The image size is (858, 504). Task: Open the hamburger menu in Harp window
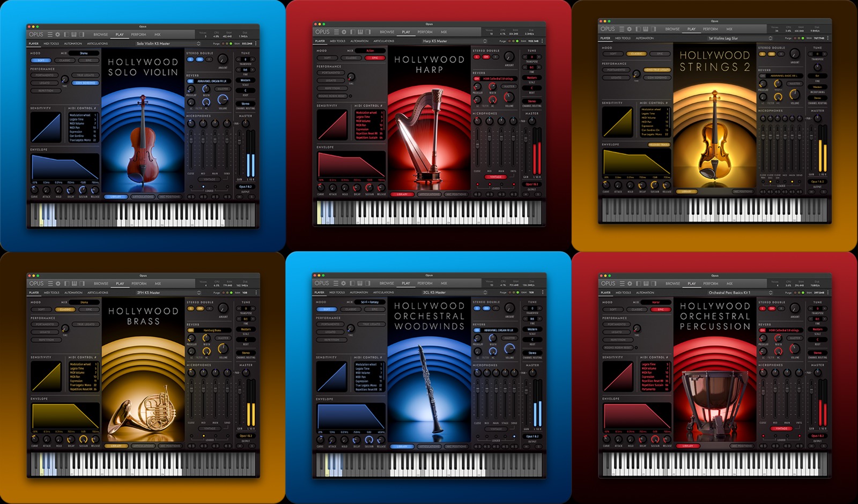click(336, 32)
